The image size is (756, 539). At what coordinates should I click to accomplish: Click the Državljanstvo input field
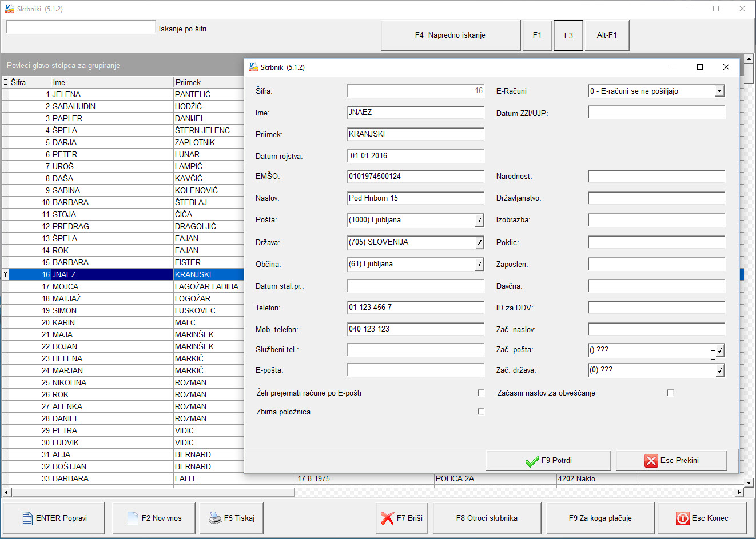point(656,198)
